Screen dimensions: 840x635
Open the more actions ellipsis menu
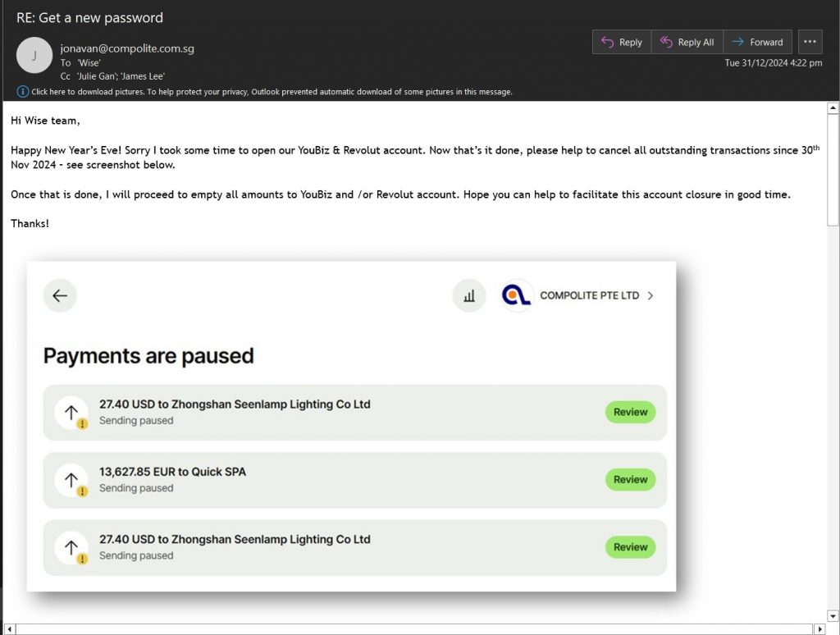(x=810, y=42)
